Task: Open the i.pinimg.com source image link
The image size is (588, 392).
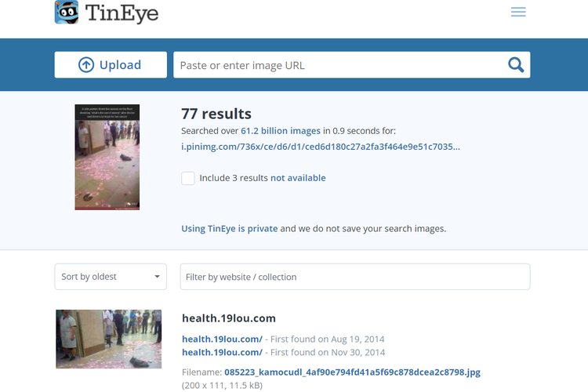Action: tap(321, 147)
